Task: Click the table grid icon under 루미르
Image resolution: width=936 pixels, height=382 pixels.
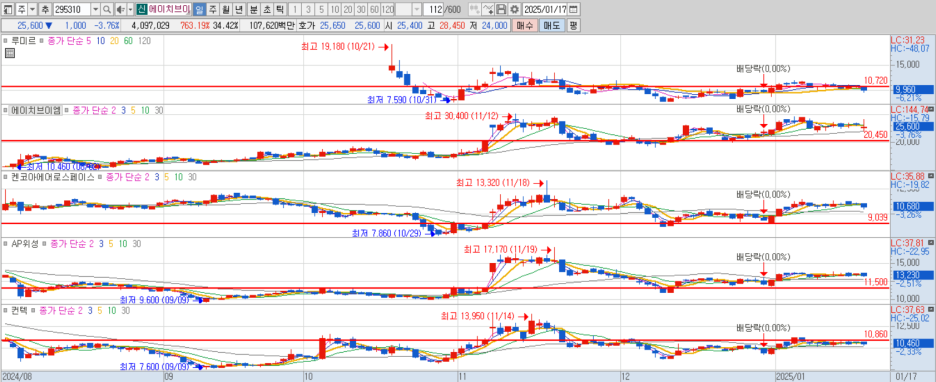Action: tap(10, 54)
